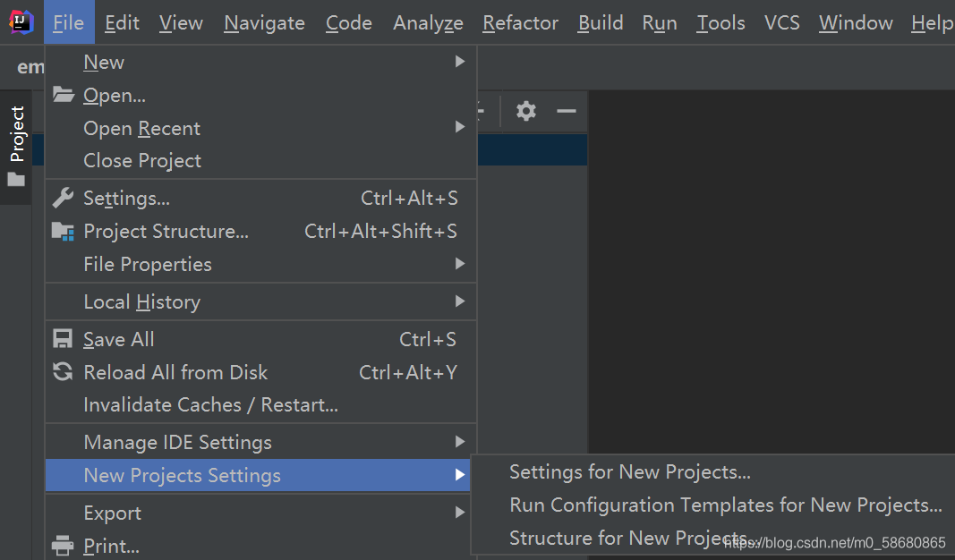This screenshot has width=955, height=560.
Task: Expand the New submenu arrow
Action: coord(460,62)
